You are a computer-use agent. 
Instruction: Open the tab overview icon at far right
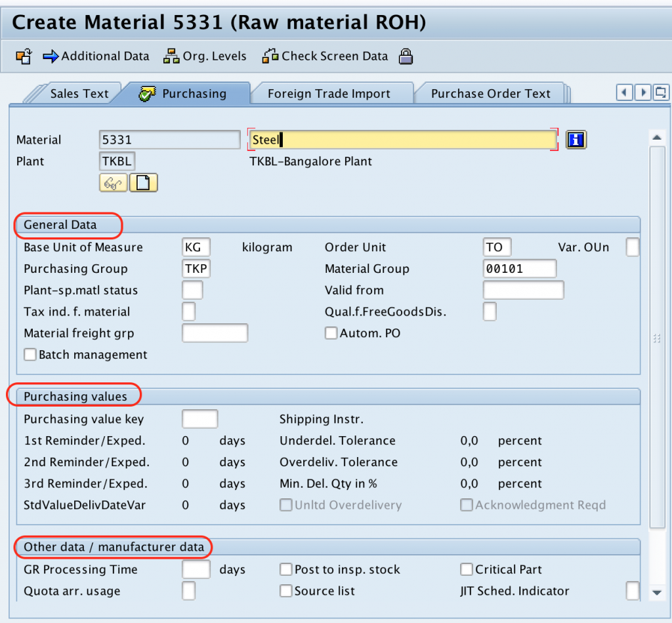tap(660, 92)
